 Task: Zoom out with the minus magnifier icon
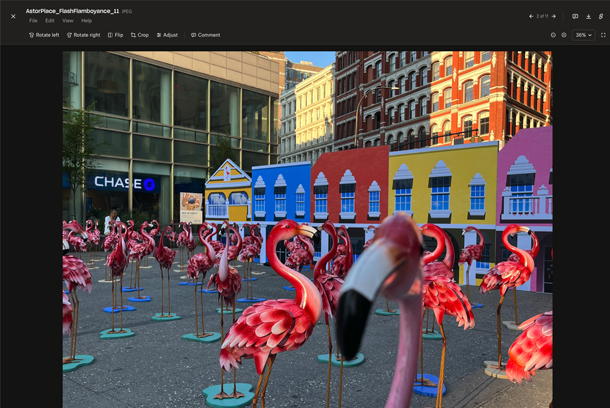coord(553,35)
